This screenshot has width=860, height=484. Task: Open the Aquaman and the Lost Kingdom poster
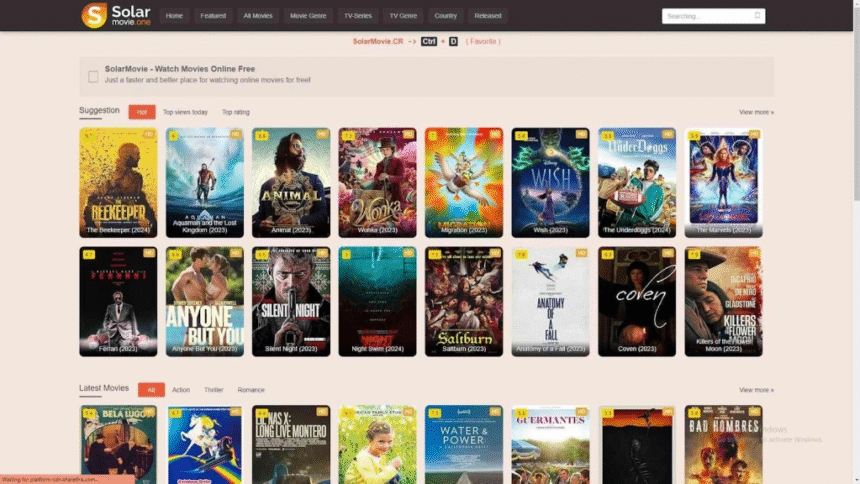coord(205,182)
